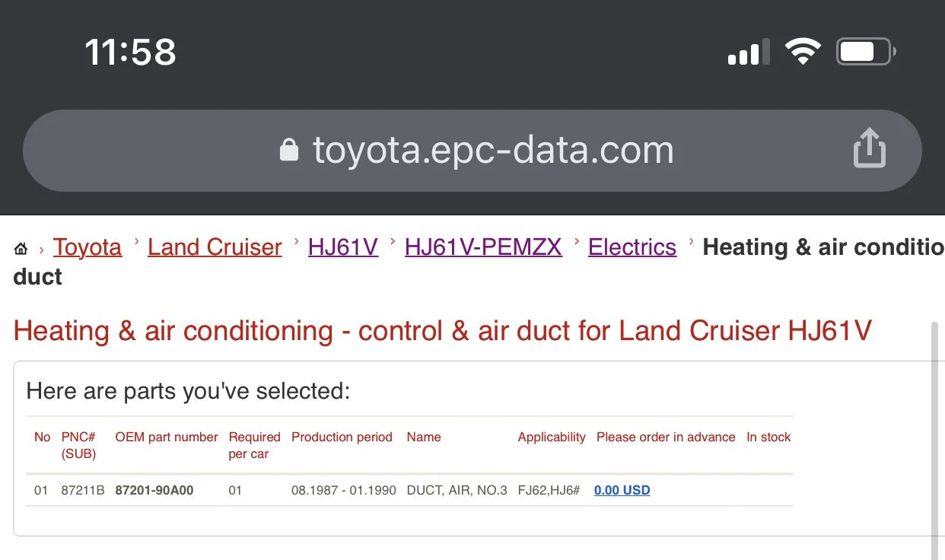Click the Production period column header

pos(342,437)
